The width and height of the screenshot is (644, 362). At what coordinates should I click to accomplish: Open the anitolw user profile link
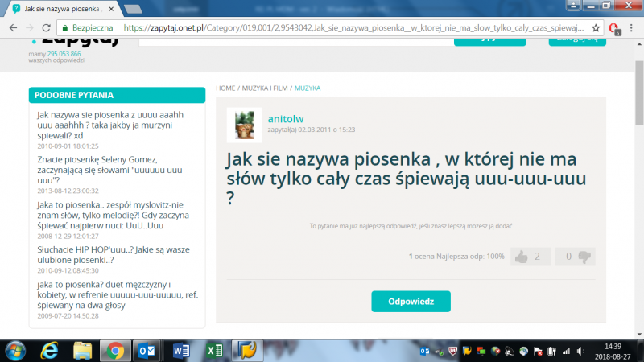[286, 117]
